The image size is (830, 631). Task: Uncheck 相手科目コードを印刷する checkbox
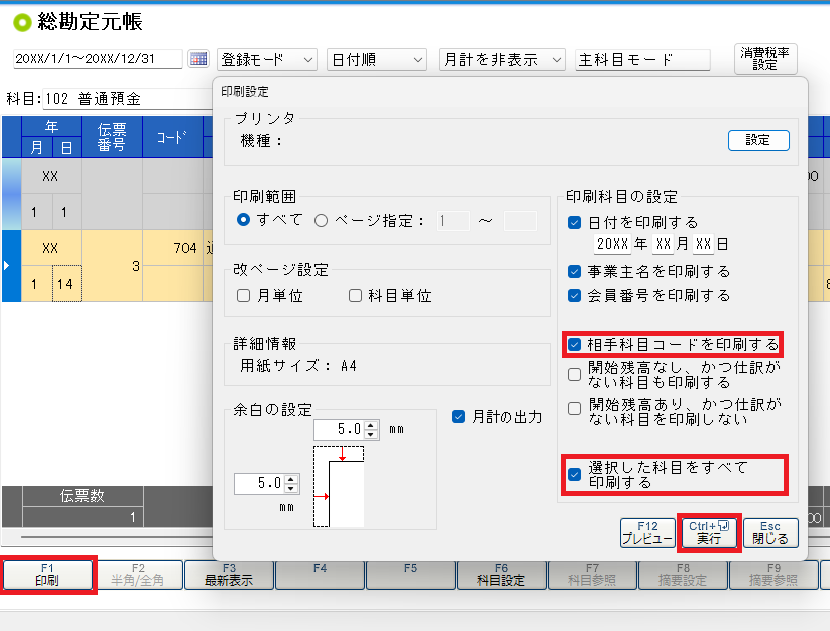tap(574, 345)
